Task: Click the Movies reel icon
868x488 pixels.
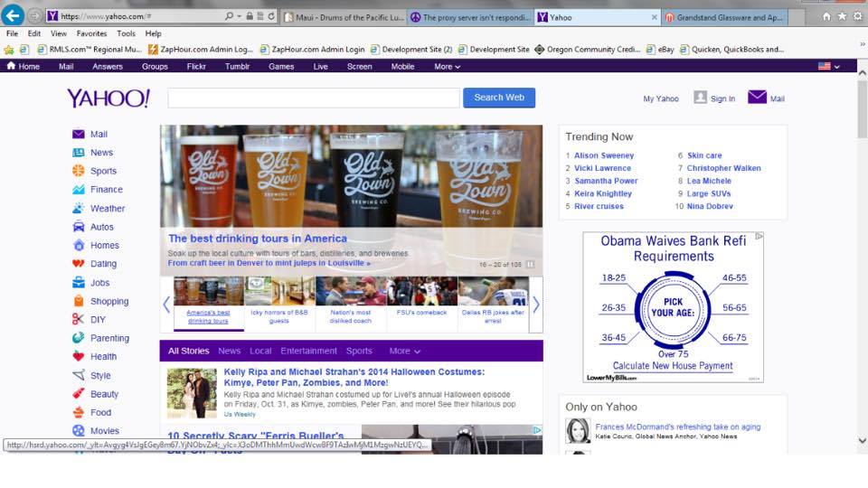Action: [x=78, y=430]
